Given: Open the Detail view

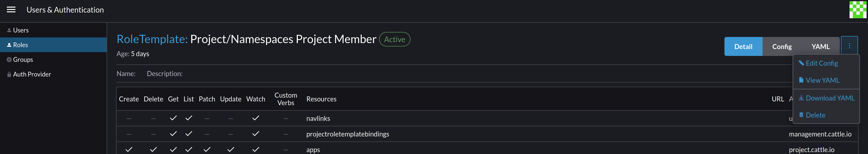Looking at the screenshot, I should (743, 46).
